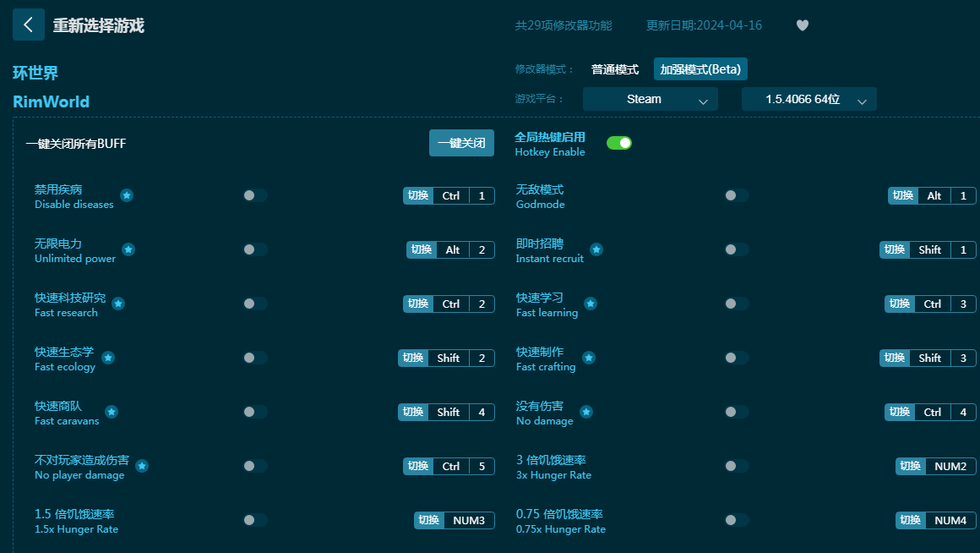Switch on Godmode toggle
Image resolution: width=980 pixels, height=553 pixels.
coord(736,196)
